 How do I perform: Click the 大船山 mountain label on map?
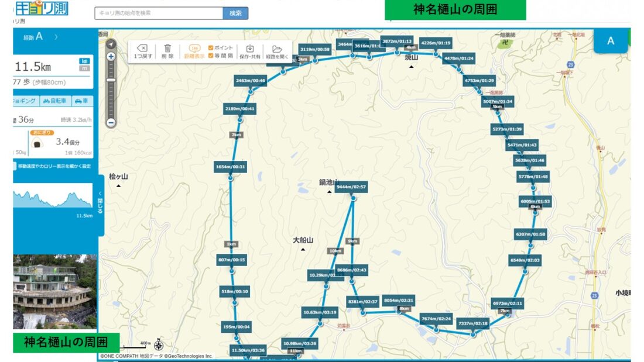click(303, 240)
